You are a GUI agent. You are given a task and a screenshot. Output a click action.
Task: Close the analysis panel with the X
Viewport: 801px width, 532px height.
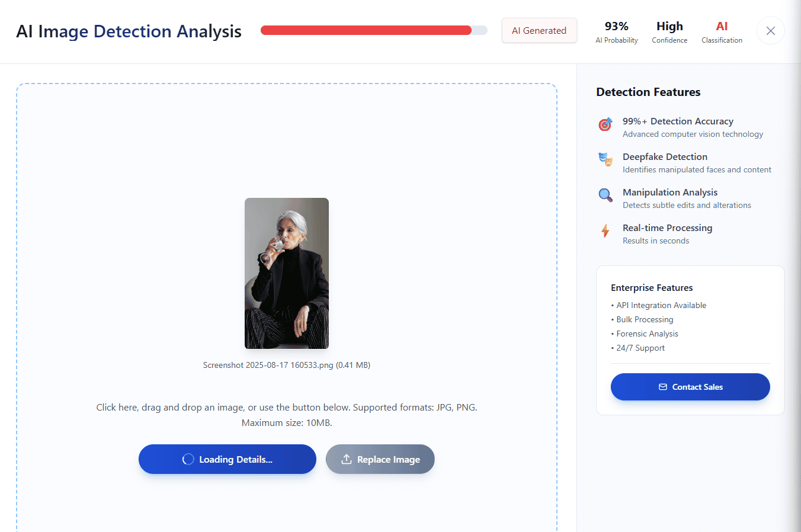point(771,31)
